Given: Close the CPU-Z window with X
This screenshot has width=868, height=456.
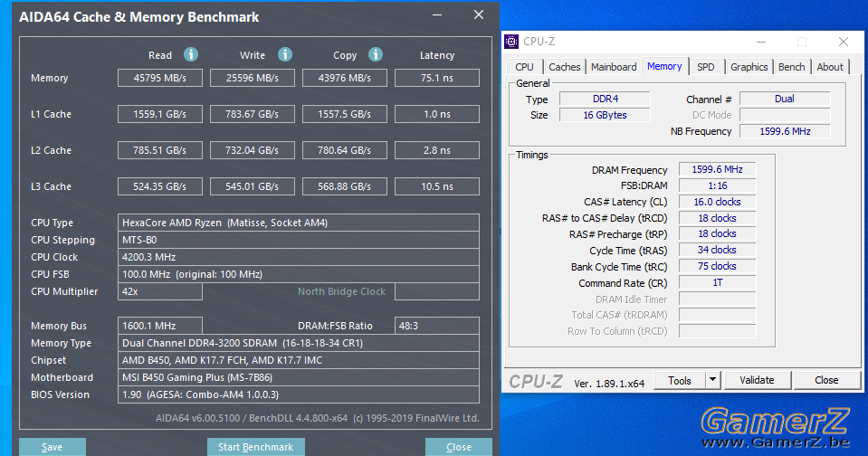Looking at the screenshot, I should click(x=843, y=42).
